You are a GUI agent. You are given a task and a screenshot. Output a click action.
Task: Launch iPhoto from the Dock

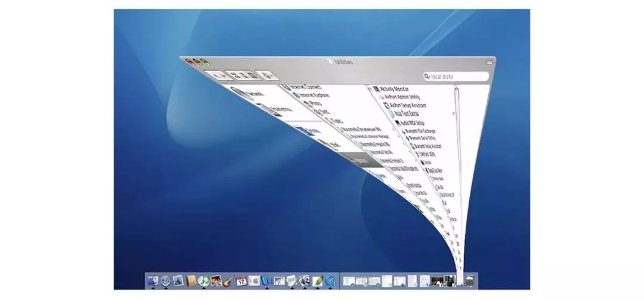(216, 281)
